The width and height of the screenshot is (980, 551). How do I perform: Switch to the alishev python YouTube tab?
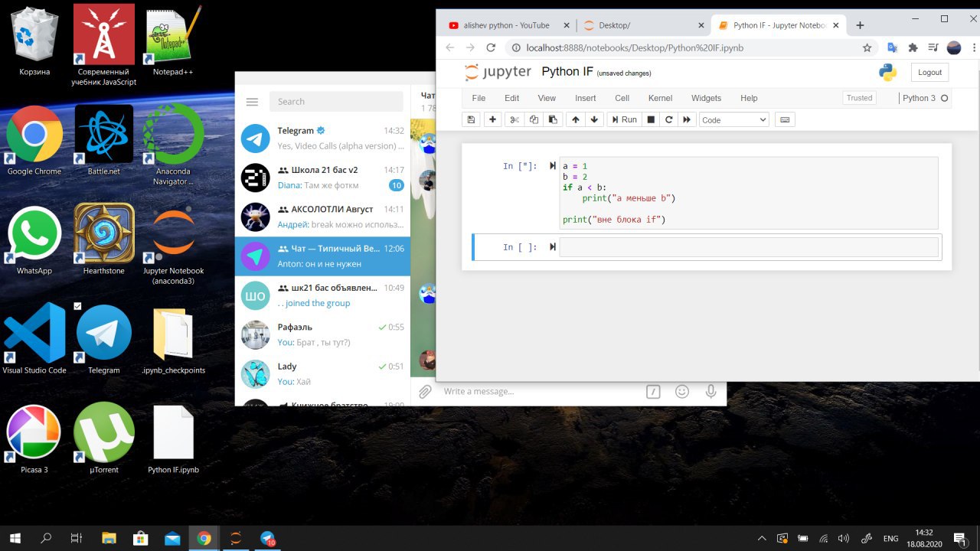pos(507,25)
